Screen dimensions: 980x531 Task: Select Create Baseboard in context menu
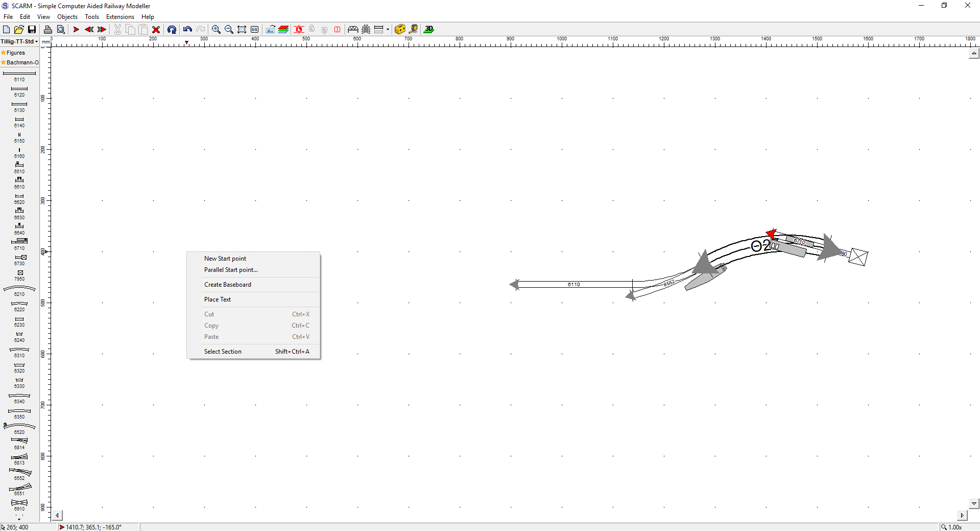click(254, 285)
